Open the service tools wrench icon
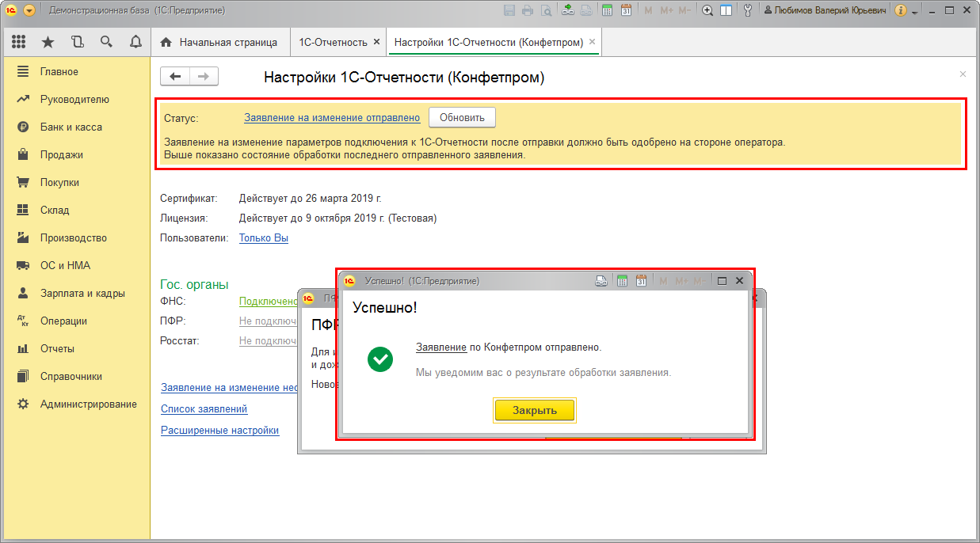Screen dimensions: 980x543 pos(748,10)
